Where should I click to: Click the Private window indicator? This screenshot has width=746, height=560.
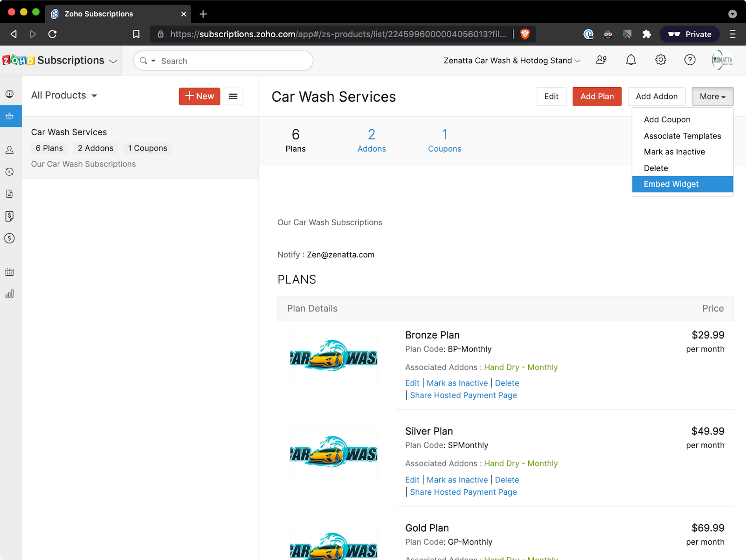690,34
